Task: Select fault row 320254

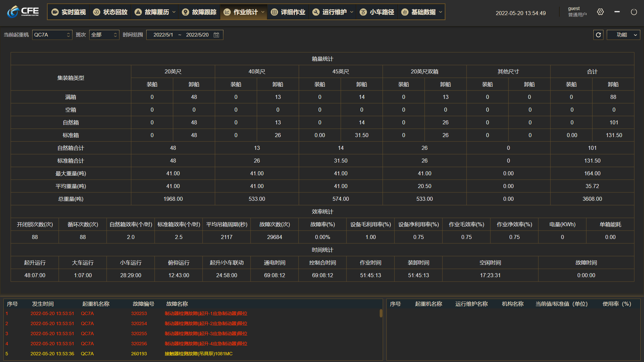Action: click(x=191, y=323)
